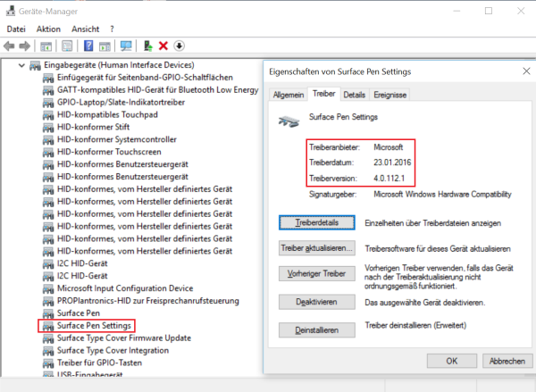Click the Signaturgeber value Microsoft Windows Hardware Compatibility
The height and width of the screenshot is (392, 536).
(x=442, y=194)
